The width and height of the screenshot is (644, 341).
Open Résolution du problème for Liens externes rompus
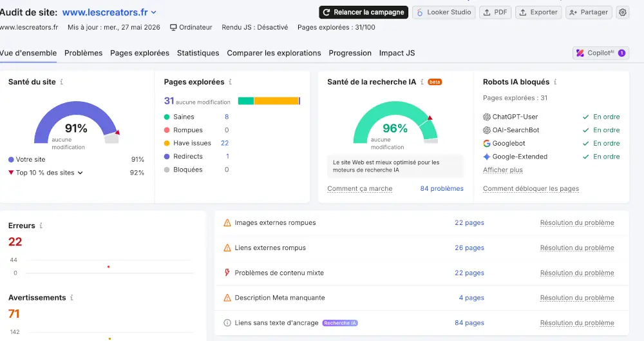pyautogui.click(x=577, y=248)
